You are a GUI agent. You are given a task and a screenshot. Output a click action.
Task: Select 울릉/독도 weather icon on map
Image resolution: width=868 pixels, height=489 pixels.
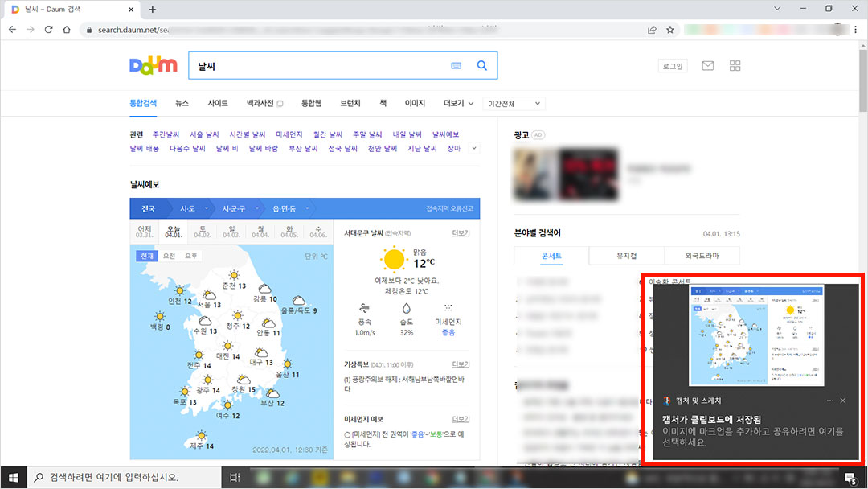(299, 300)
